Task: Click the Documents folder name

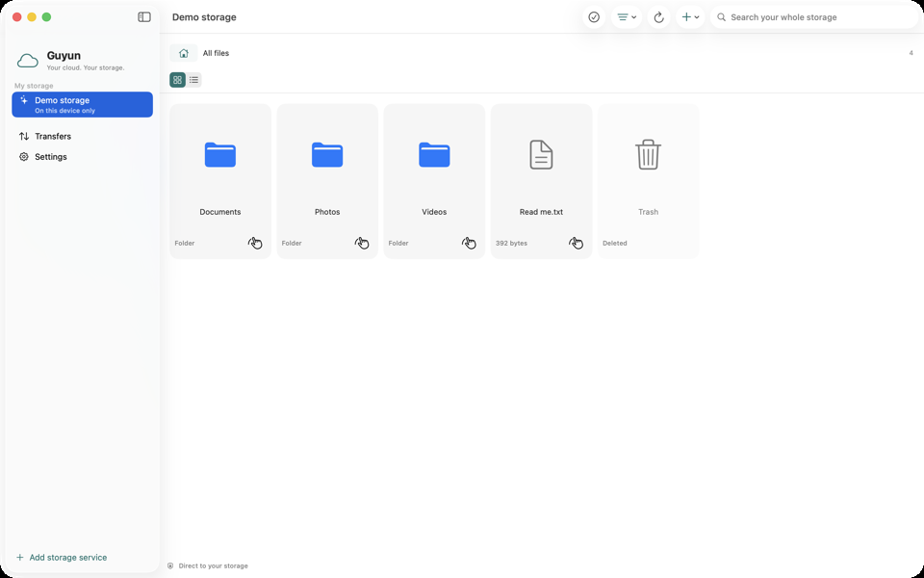Action: [220, 212]
